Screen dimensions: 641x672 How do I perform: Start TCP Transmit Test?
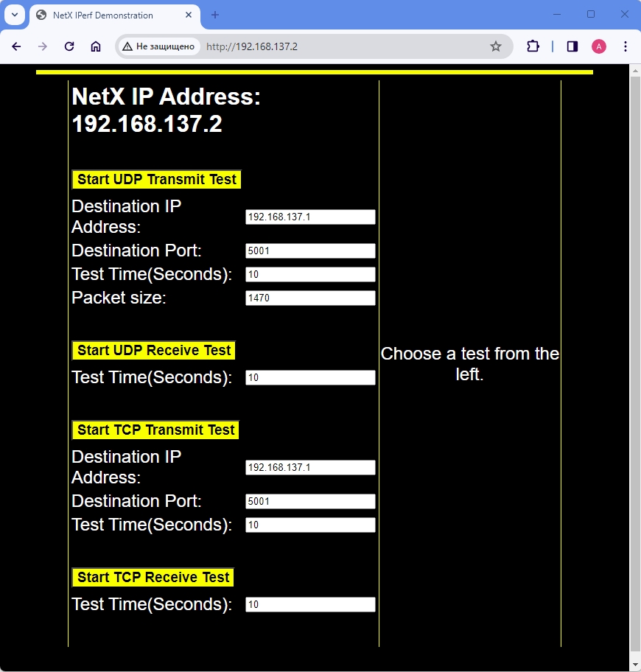pyautogui.click(x=155, y=430)
